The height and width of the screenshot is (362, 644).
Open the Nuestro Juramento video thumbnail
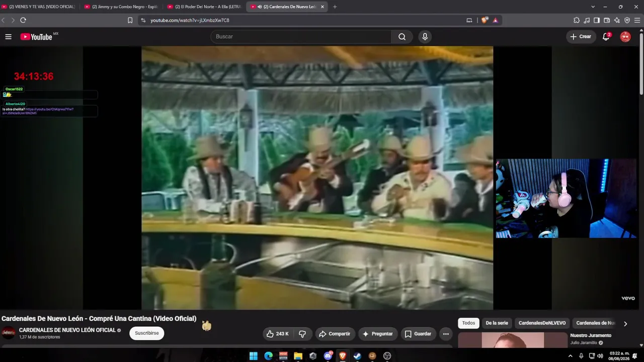(x=513, y=340)
